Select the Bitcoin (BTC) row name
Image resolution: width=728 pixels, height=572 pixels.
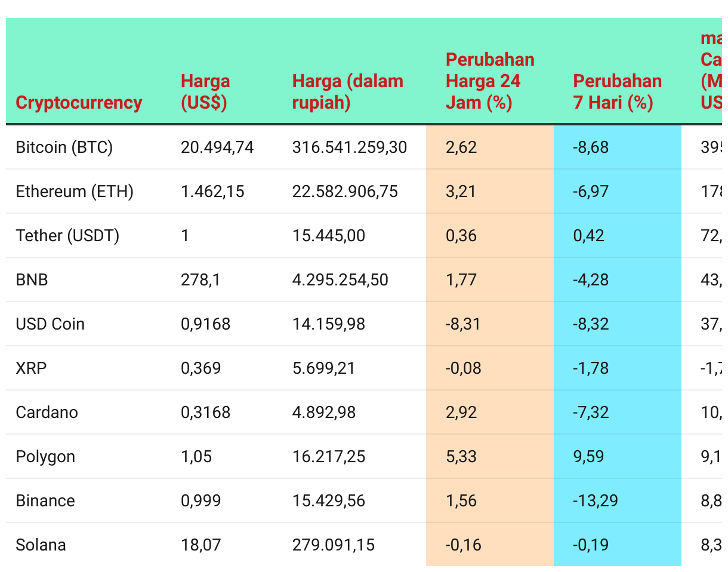click(x=64, y=147)
